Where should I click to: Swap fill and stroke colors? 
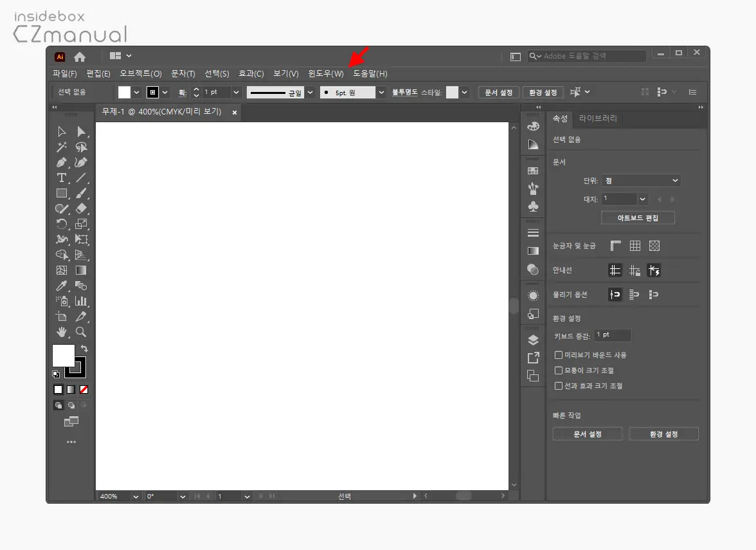click(84, 349)
